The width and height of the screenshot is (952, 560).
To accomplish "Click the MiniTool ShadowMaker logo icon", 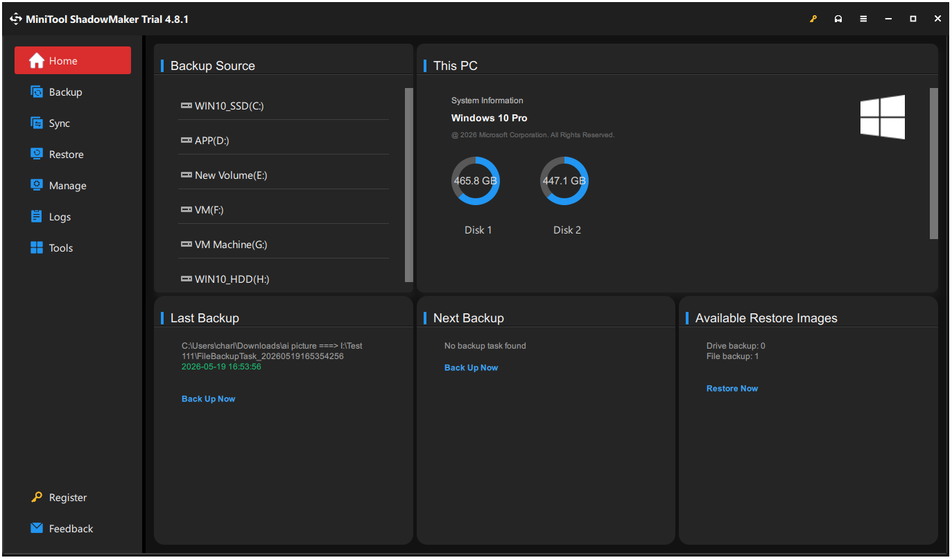I will (16, 19).
